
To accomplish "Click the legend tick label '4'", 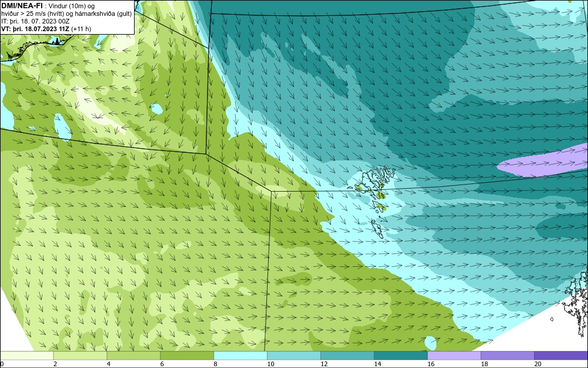I will (108, 364).
